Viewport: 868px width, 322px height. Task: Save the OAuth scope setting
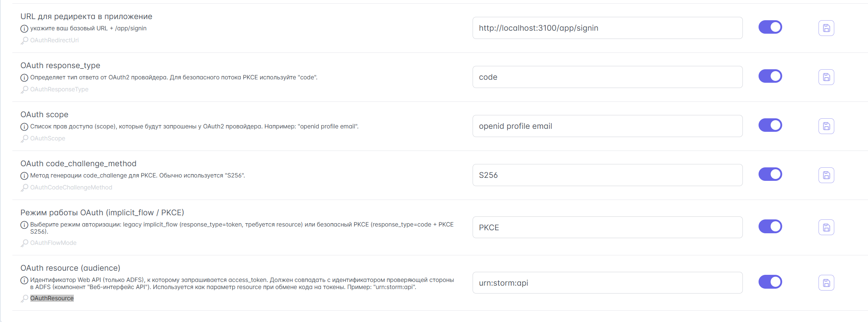(826, 126)
